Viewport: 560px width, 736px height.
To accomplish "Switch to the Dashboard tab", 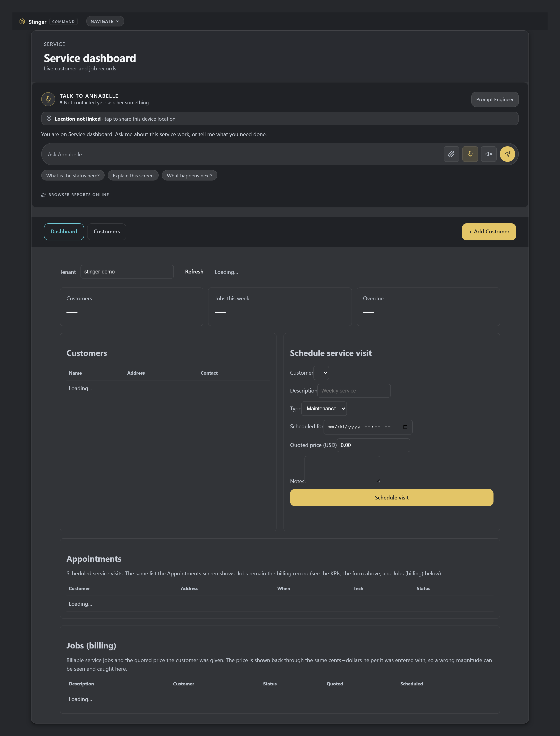I will click(64, 231).
